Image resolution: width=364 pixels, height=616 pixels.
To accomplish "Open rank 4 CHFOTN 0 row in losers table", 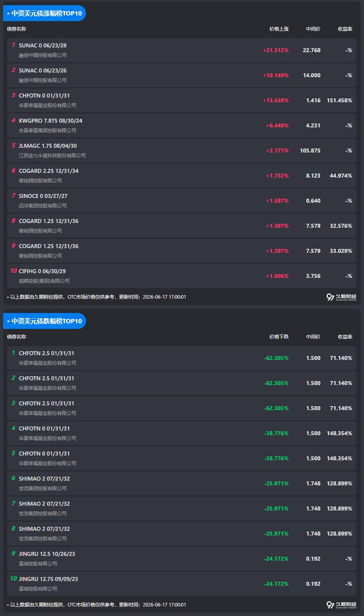I will coord(182,433).
